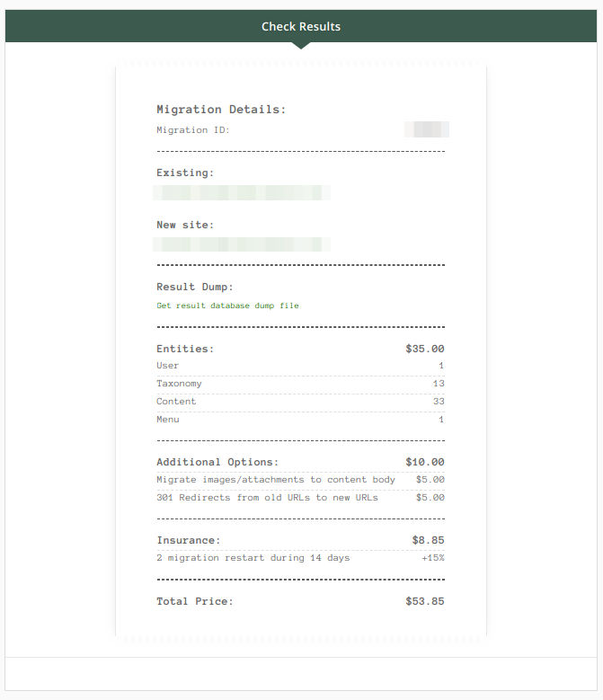
Task: Select the Taxonomy entity row
Action: [x=300, y=384]
